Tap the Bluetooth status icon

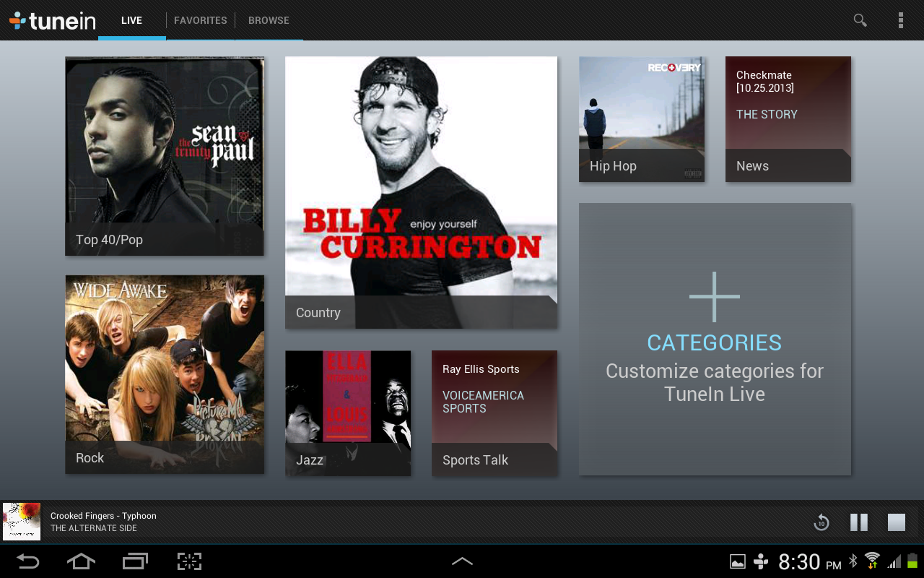[x=853, y=561]
